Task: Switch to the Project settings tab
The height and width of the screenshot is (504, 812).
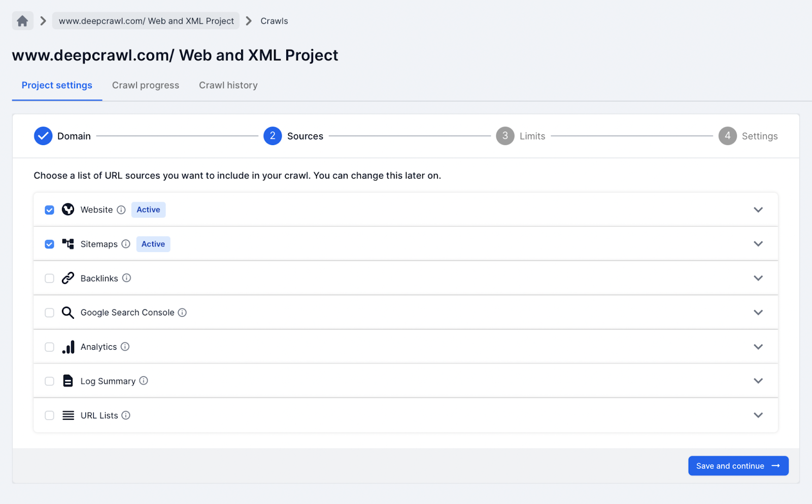Action: [x=57, y=85]
